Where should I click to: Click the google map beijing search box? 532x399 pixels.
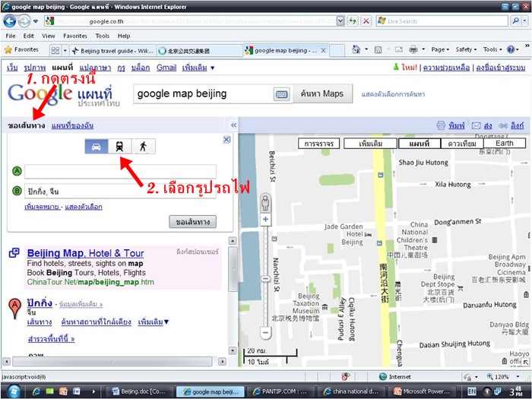click(x=203, y=93)
